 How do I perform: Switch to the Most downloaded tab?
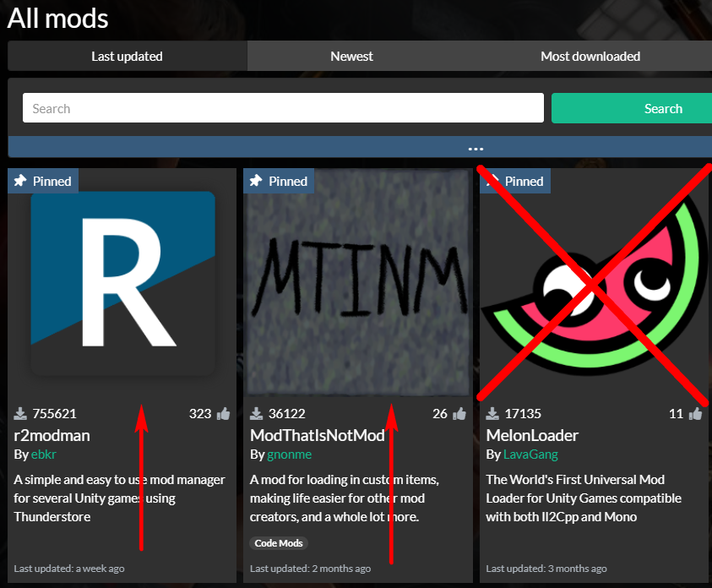tap(590, 57)
